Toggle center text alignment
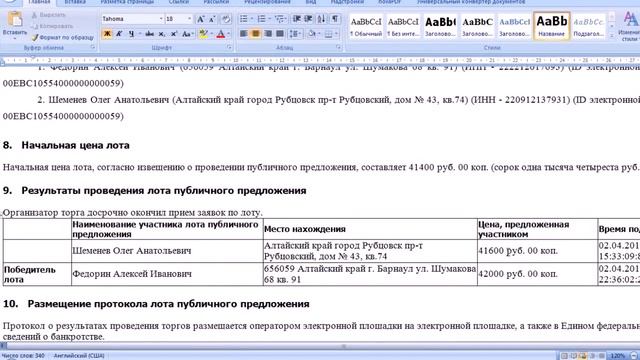The height and width of the screenshot is (360, 640). 256,34
